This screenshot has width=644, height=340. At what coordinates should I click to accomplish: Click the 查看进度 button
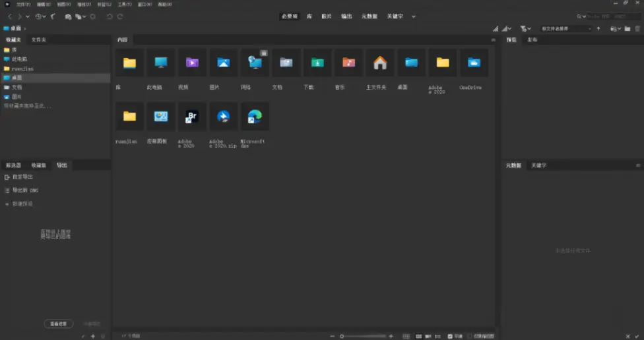58,324
